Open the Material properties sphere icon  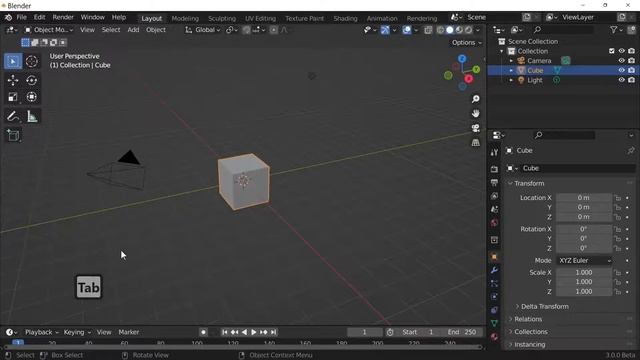tap(494, 337)
